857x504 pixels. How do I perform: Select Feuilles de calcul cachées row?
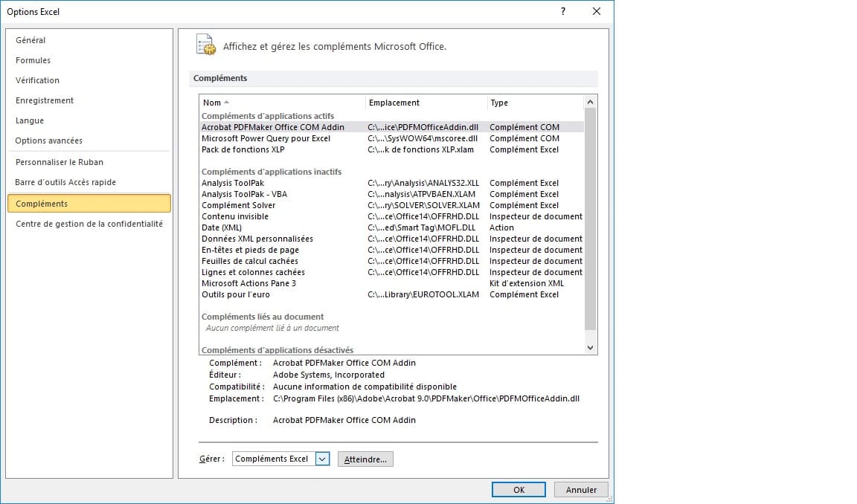coord(392,261)
